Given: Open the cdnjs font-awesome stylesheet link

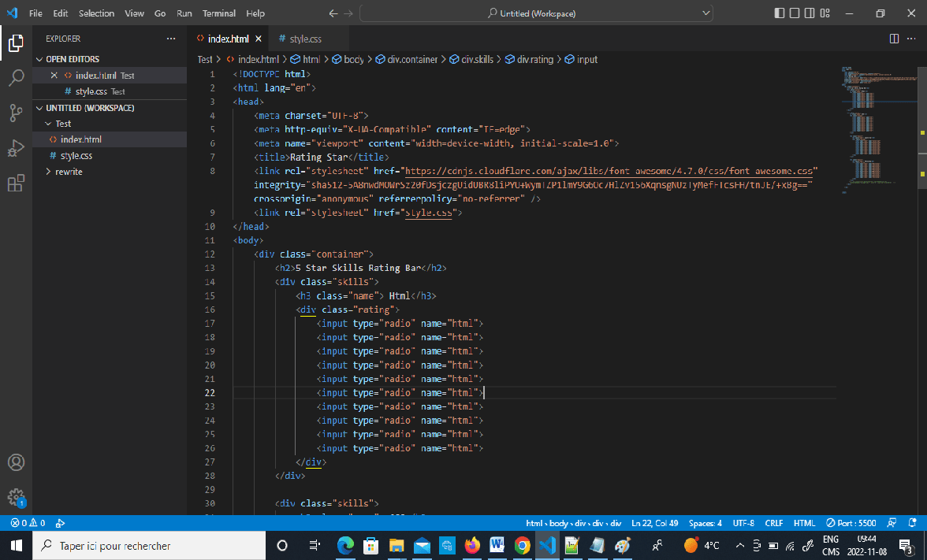Looking at the screenshot, I should click(609, 171).
